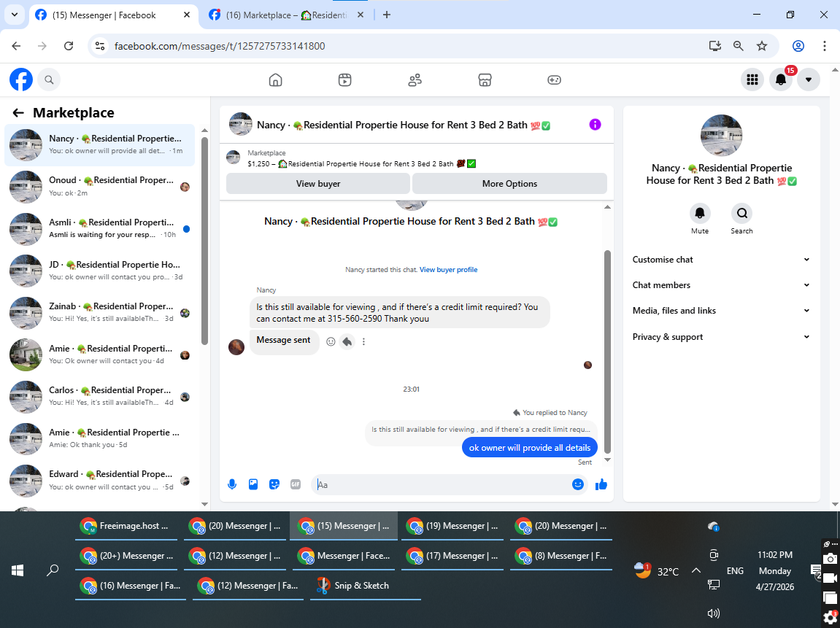Reload the page

[x=69, y=46]
